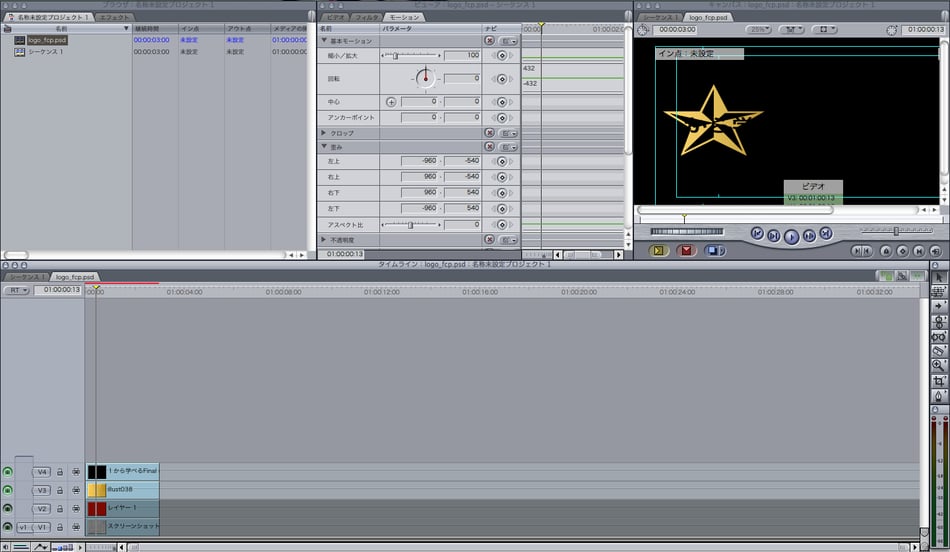
Task: Open Basic Motion keyframe pop-up menu
Action: tap(509, 41)
